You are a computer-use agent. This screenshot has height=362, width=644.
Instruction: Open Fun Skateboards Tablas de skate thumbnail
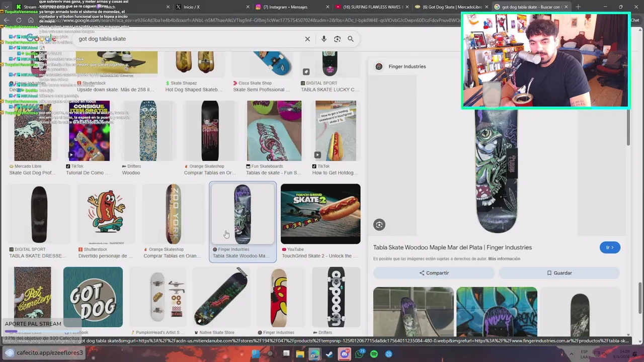click(274, 131)
